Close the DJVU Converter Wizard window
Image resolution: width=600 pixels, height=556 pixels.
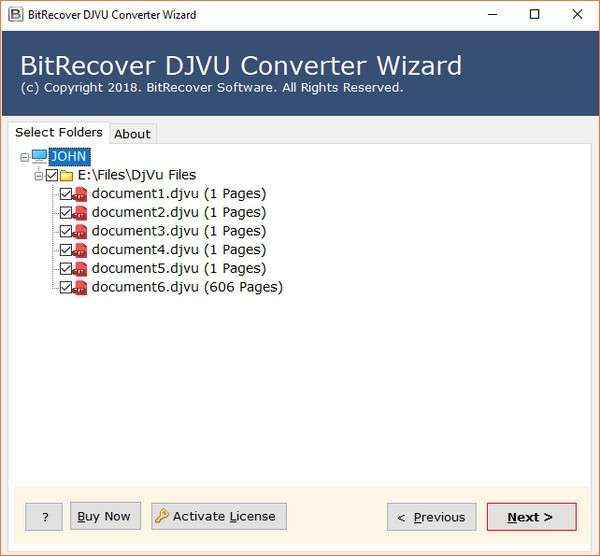[577, 15]
